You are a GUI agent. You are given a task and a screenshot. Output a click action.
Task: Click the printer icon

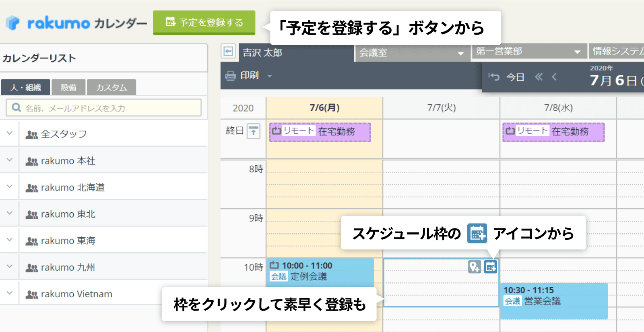tap(231, 76)
